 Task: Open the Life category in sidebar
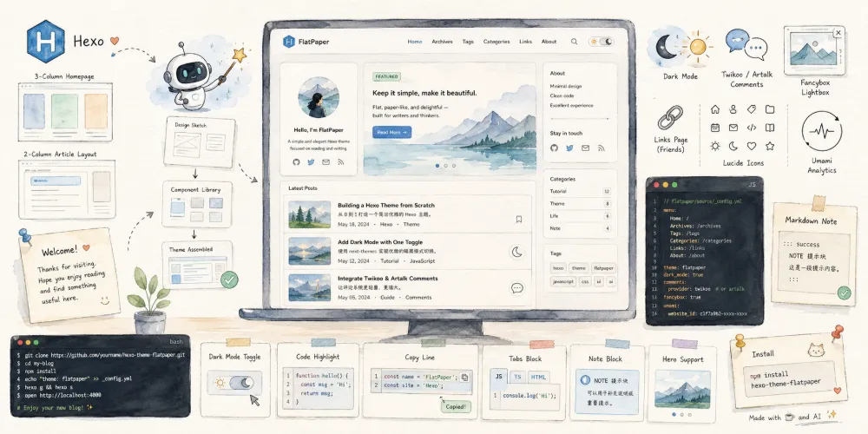(580, 216)
